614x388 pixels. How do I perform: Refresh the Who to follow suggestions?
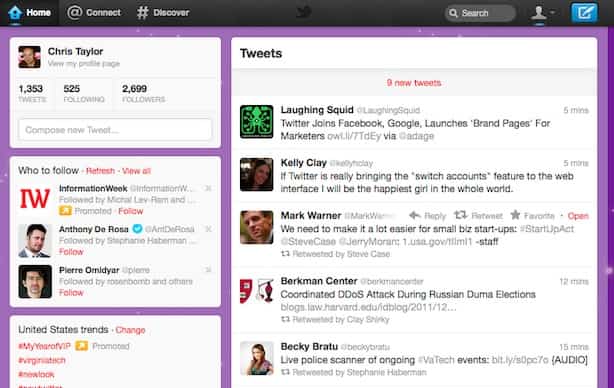click(x=100, y=171)
